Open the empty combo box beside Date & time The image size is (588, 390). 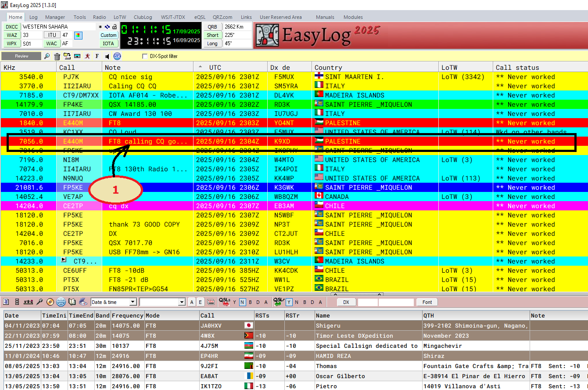[x=182, y=302]
